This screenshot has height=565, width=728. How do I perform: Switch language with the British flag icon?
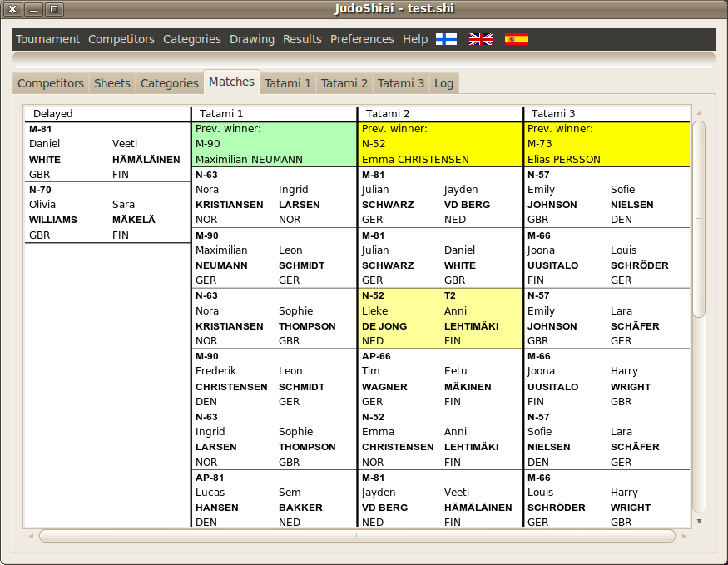(x=480, y=39)
